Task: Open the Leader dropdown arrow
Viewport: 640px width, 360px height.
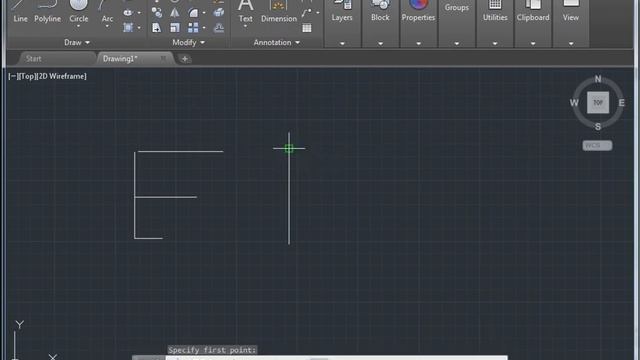Action: (318, 13)
